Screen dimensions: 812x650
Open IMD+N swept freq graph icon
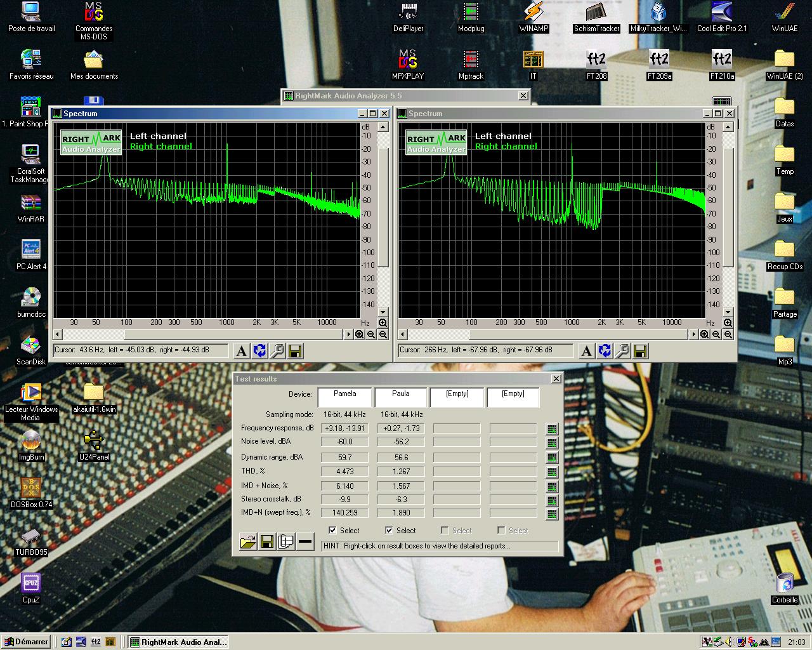coord(551,514)
